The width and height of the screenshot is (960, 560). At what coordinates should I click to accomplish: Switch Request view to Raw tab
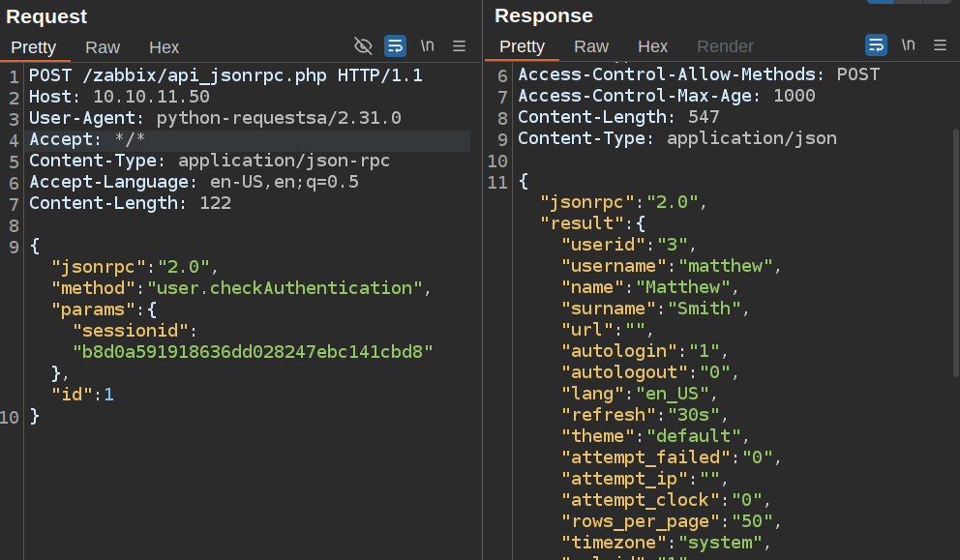point(103,47)
